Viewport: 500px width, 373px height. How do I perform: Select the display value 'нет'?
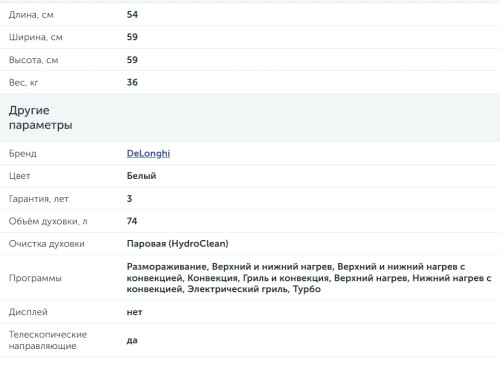[134, 312]
